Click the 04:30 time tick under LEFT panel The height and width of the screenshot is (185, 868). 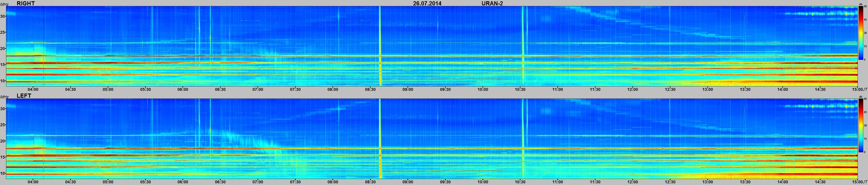point(70,182)
